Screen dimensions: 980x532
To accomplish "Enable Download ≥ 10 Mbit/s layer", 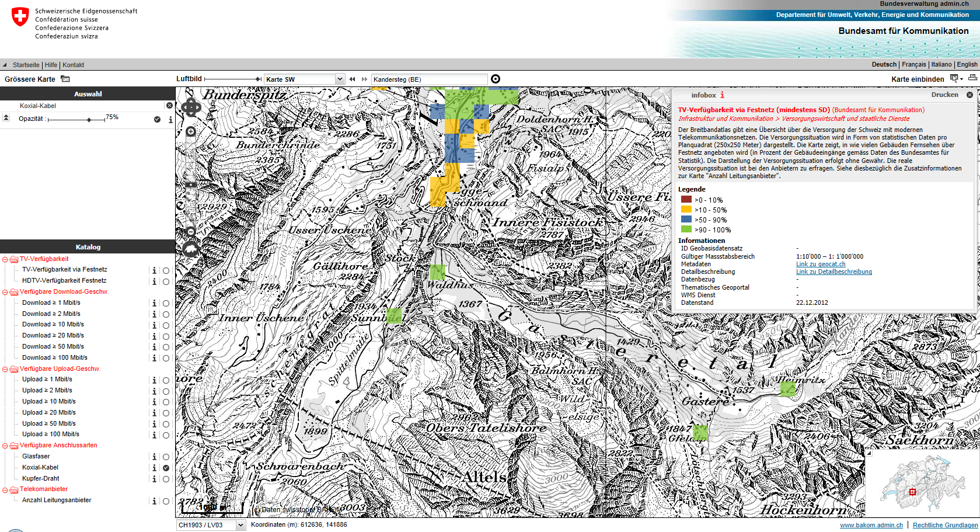I will pos(166,325).
